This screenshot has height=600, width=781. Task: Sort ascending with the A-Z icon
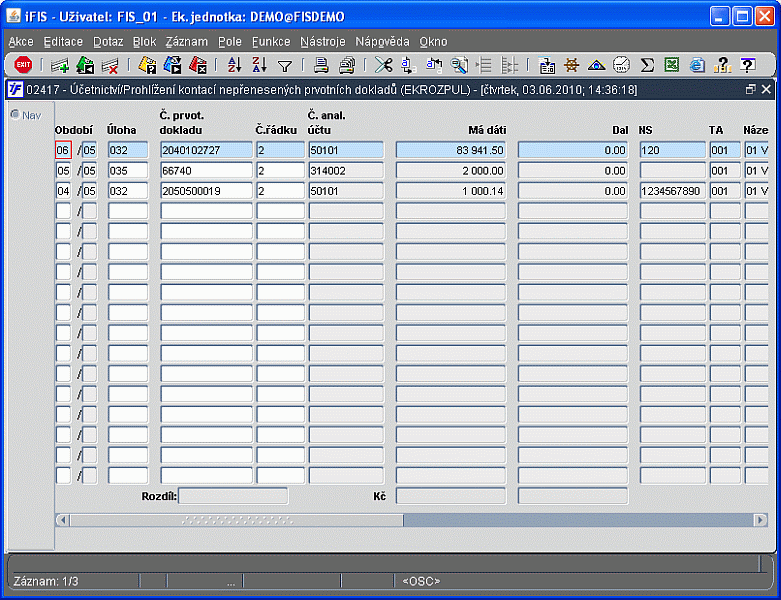(235, 66)
